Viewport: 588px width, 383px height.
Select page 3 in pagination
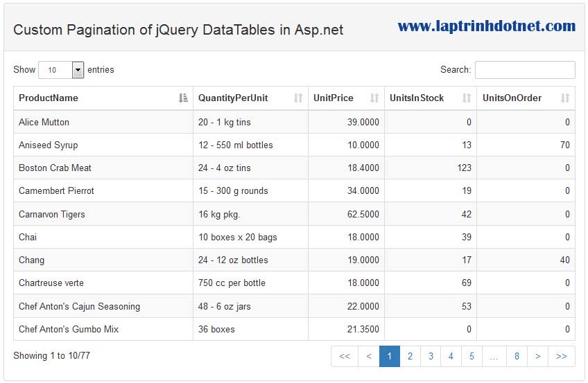431,356
